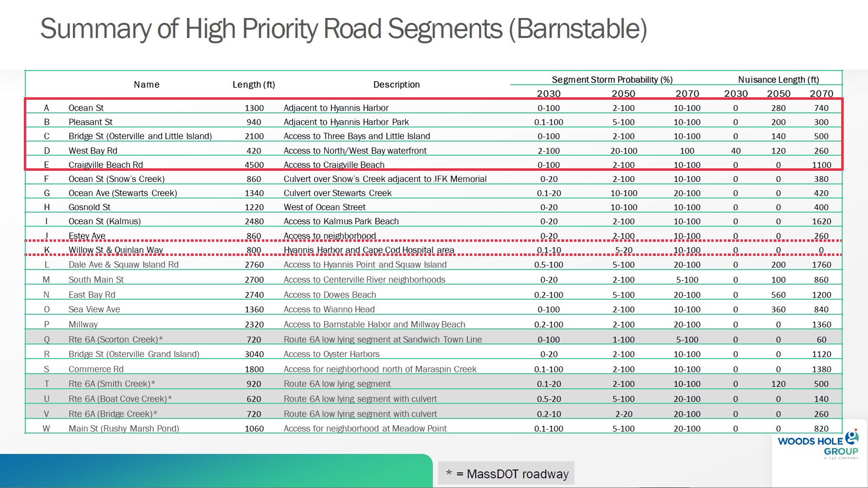Select the 'Sea View Ave' cell

pyautogui.click(x=94, y=309)
